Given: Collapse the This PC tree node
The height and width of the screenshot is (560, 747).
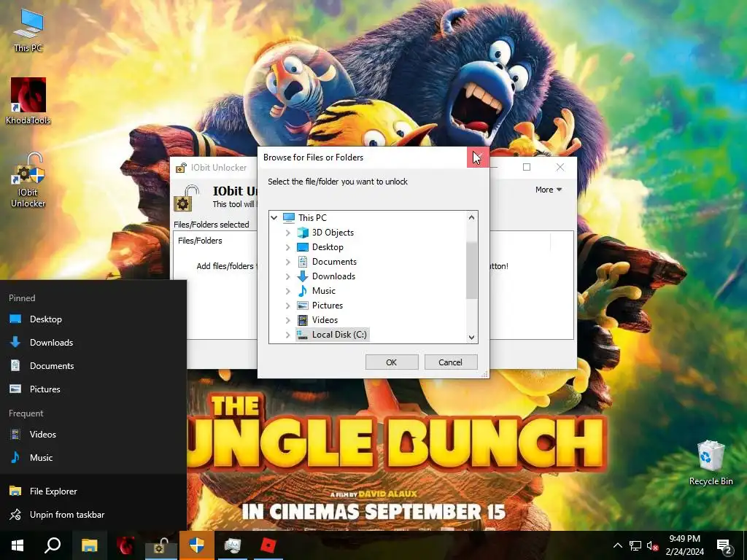Looking at the screenshot, I should [274, 217].
